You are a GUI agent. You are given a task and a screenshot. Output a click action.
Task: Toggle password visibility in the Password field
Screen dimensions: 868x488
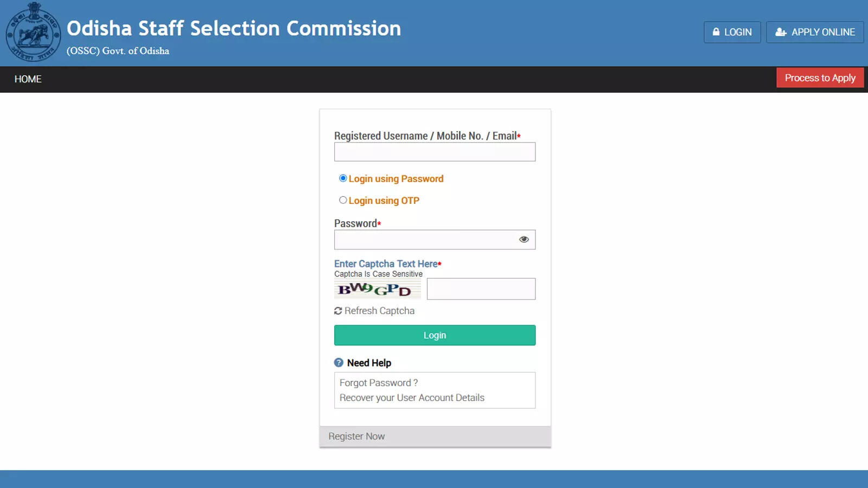point(524,239)
